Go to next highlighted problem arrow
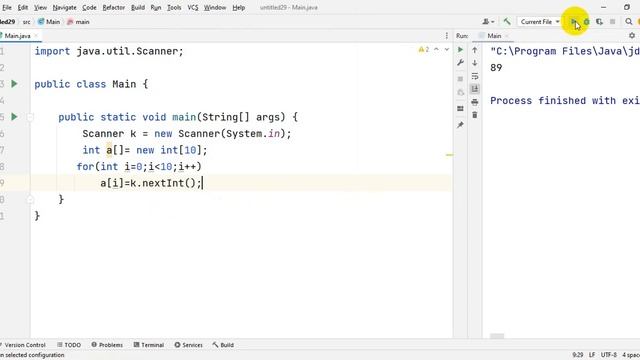Image resolution: width=640 pixels, height=360 pixels. click(447, 50)
